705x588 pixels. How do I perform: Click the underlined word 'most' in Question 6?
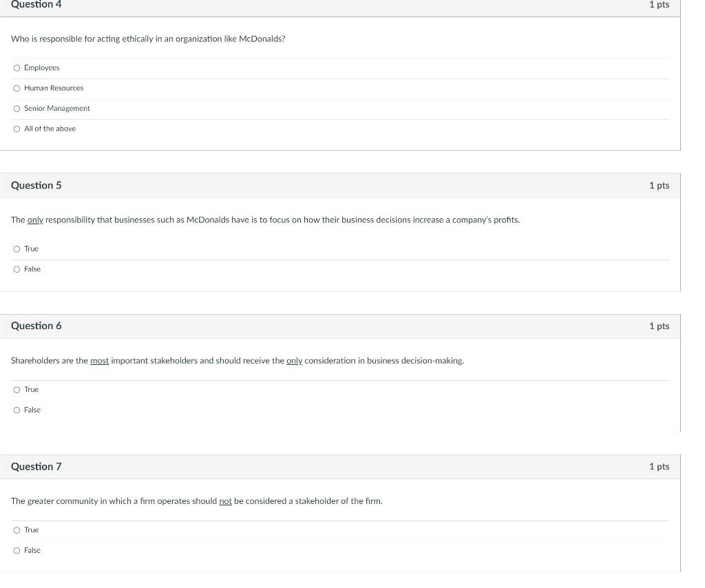coord(99,361)
